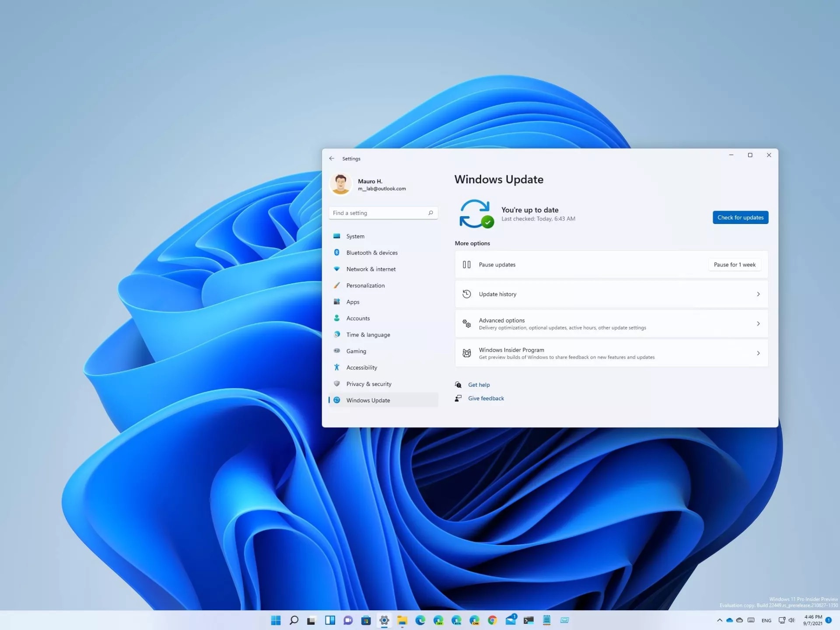Screen dimensions: 840x630
Task: Open the Accessibility category
Action: coord(361,367)
